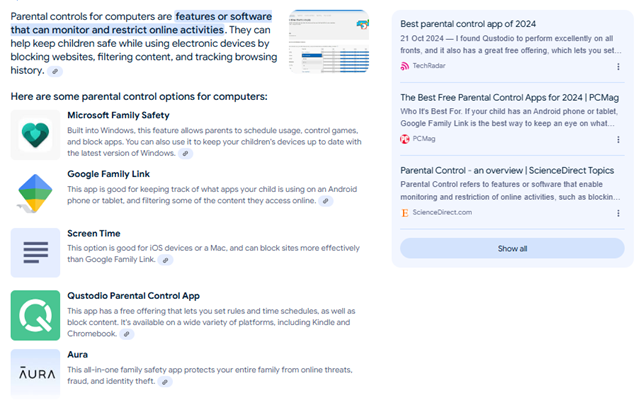Screen dimensions: 636x405
Task: Click the Screen Time heading
Action: tap(94, 233)
